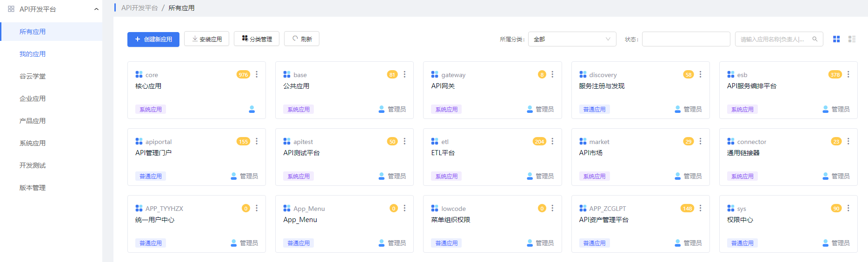Click the 创建新应用 button

(153, 39)
